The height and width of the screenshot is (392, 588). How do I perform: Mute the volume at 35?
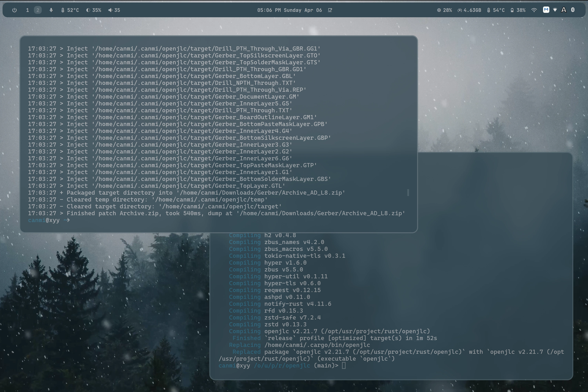point(114,10)
